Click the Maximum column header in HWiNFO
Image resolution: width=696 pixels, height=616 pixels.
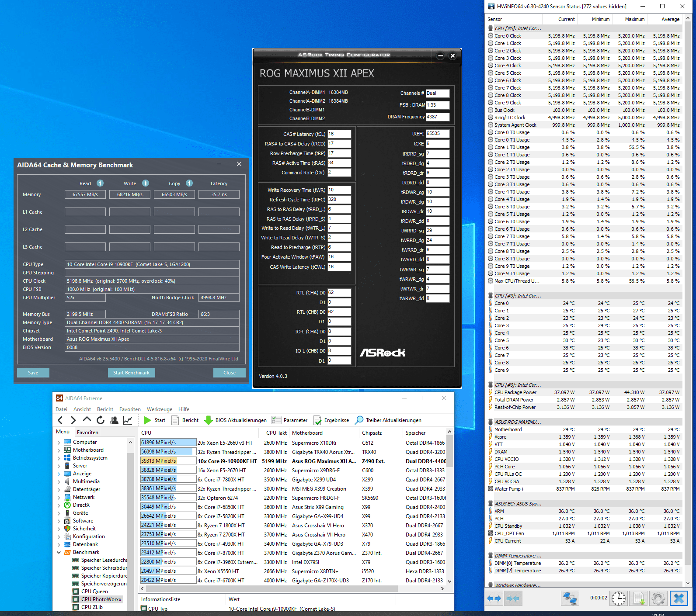click(630, 19)
